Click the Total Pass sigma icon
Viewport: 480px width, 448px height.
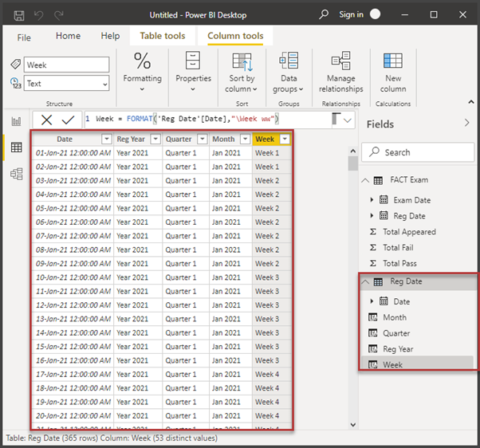pyautogui.click(x=373, y=263)
